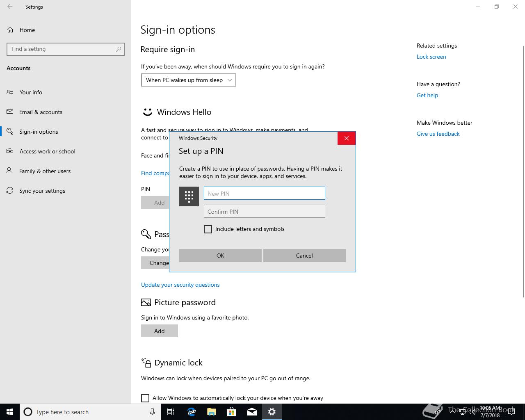The width and height of the screenshot is (525, 420).
Task: Click Give us feedback link
Action: point(438,134)
